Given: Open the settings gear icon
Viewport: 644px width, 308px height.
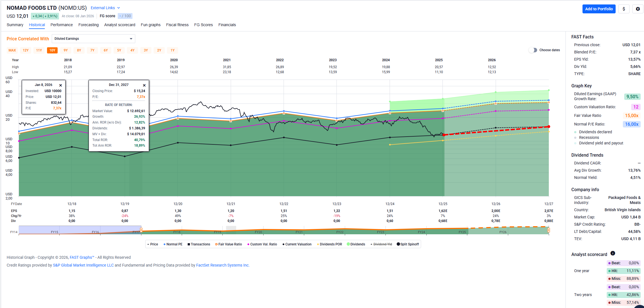Looking at the screenshot, I should [638, 9].
